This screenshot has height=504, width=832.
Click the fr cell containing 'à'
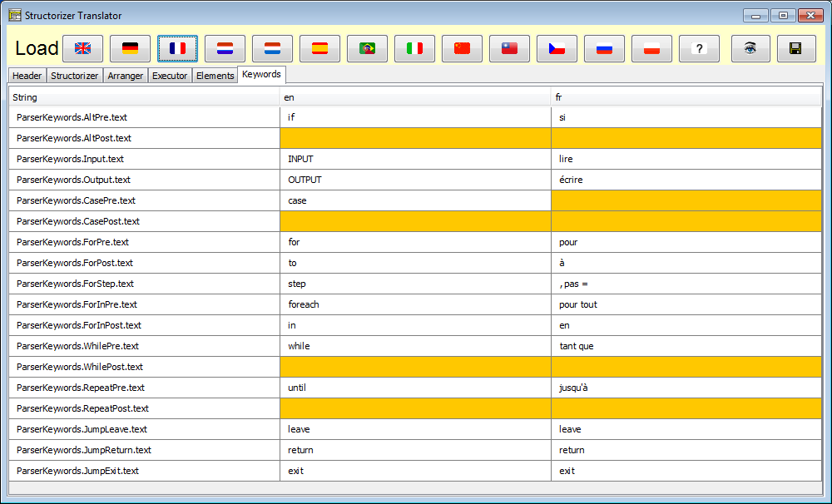686,263
